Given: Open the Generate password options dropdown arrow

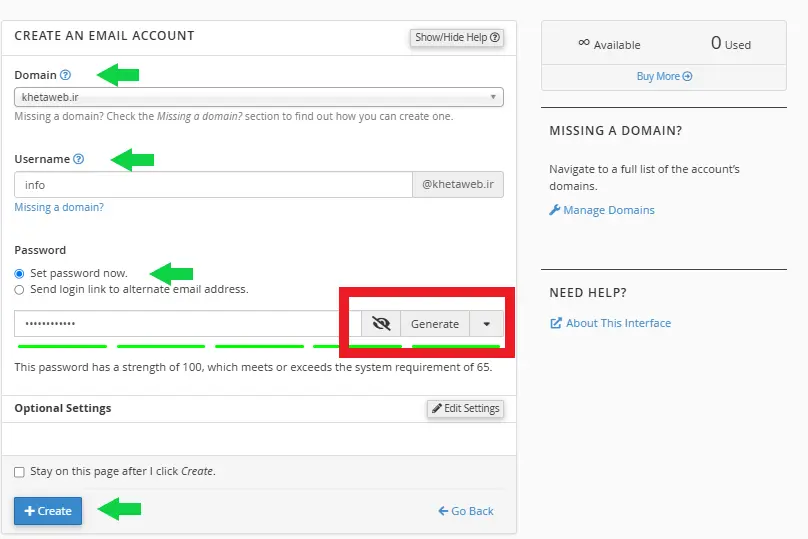Looking at the screenshot, I should [x=486, y=324].
